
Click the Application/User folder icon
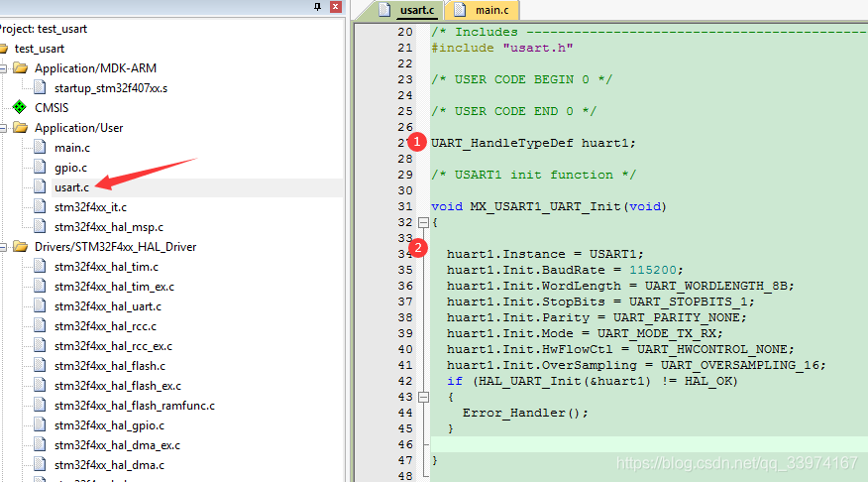[x=20, y=127]
